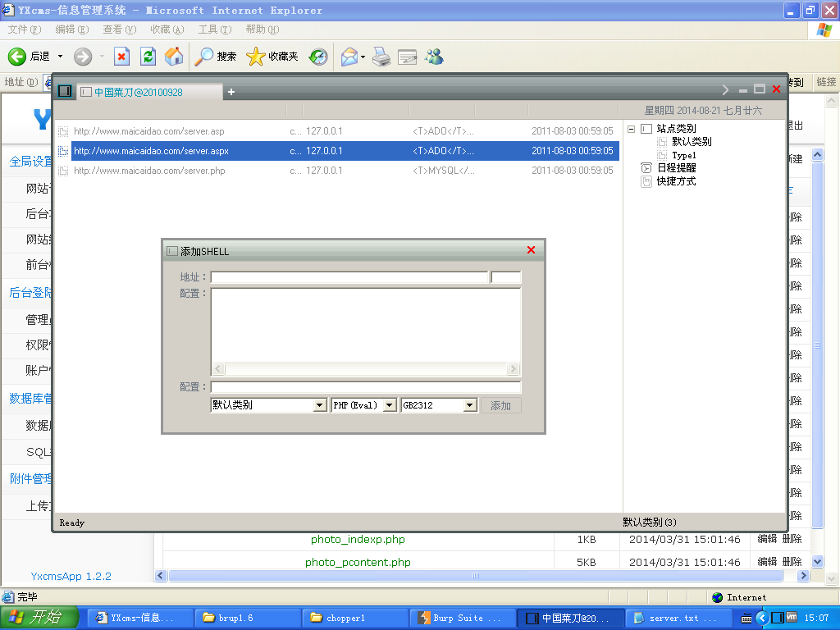
Task: Open the 文件(F) menu
Action: (x=24, y=30)
